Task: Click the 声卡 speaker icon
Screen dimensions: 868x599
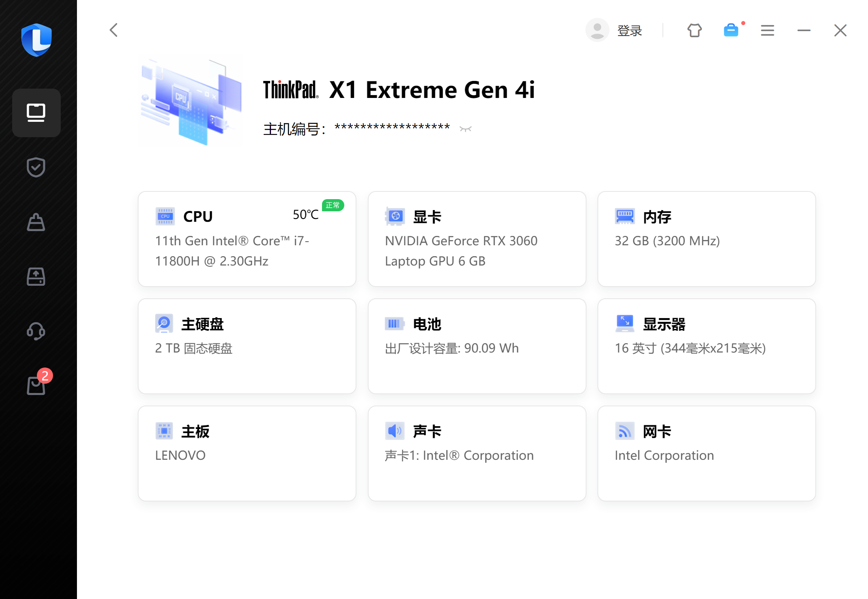Action: click(395, 431)
